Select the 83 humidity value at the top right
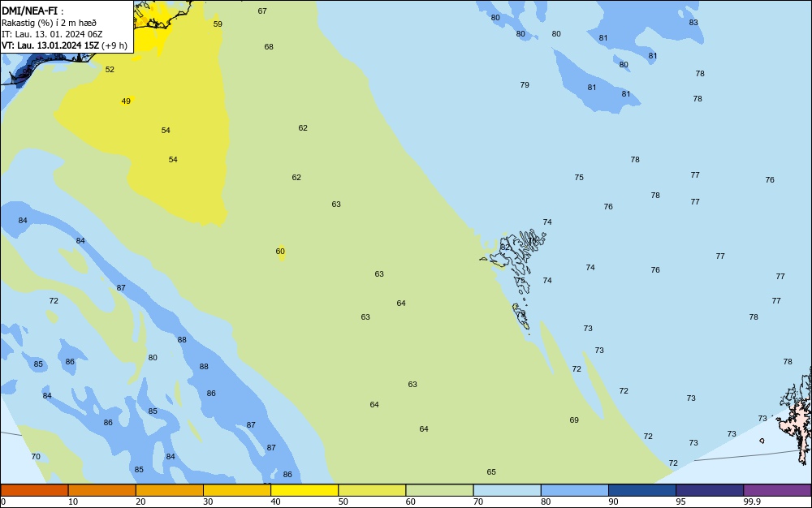Image resolution: width=812 pixels, height=508 pixels. (693, 22)
